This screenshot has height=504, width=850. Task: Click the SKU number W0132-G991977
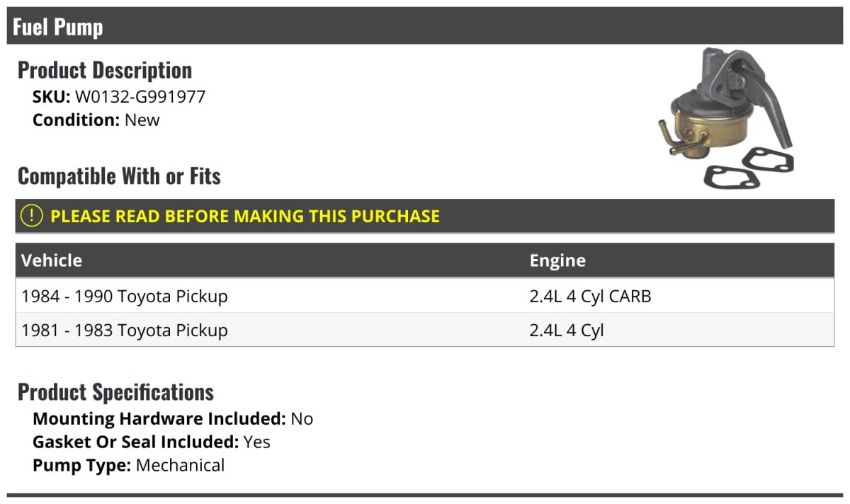[x=140, y=97]
